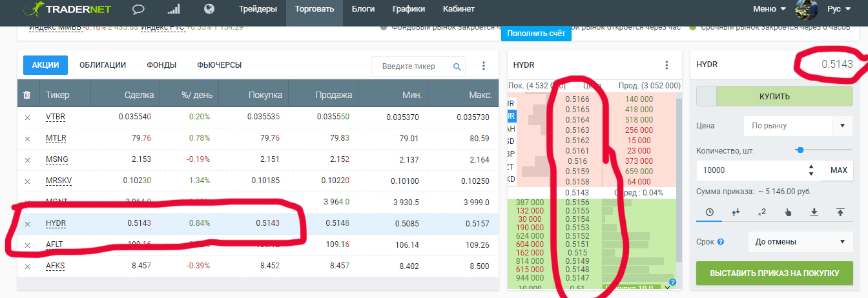Switch to the Фонды tab
Viewport: 868px width, 298px height.
point(161,65)
